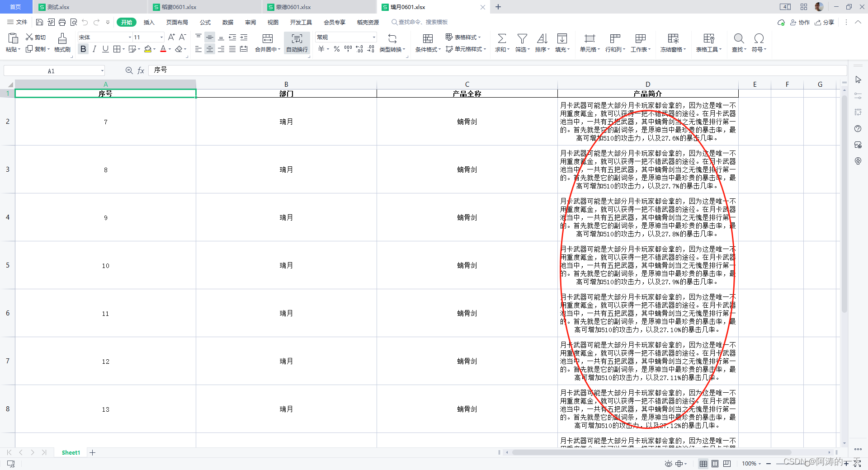This screenshot has width=868, height=470.
Task: Click the Sum (求和) sigma icon
Action: pyautogui.click(x=502, y=38)
